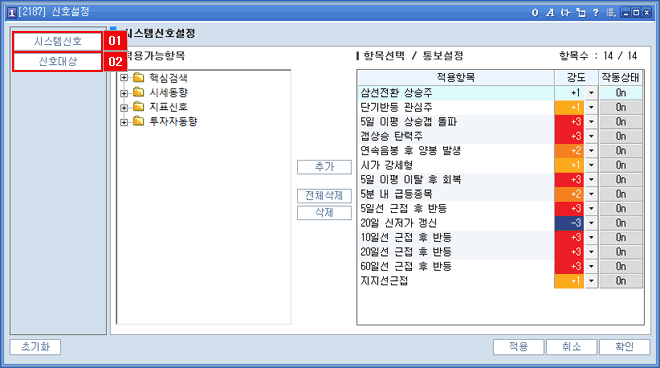Image resolution: width=660 pixels, height=368 pixels.
Task: Click the 적용 button
Action: [519, 347]
